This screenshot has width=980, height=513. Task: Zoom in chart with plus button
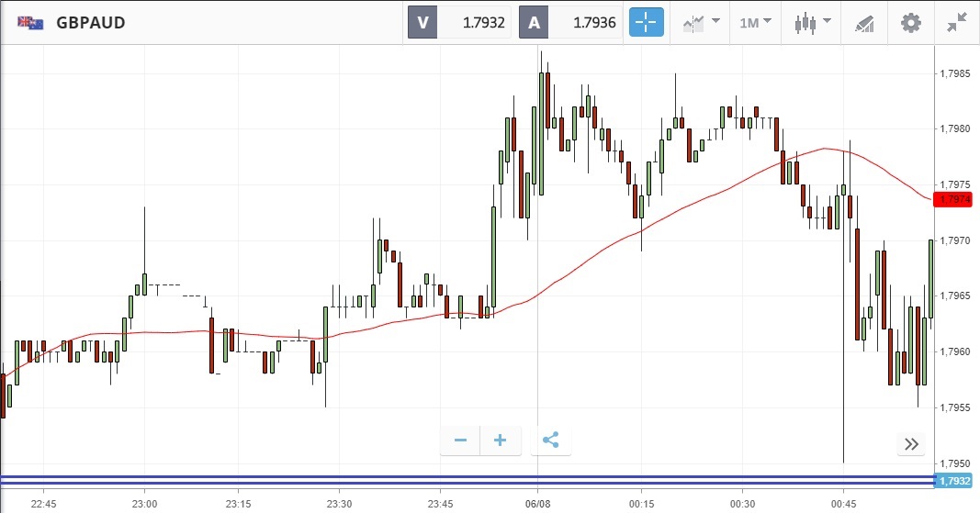pyautogui.click(x=501, y=441)
